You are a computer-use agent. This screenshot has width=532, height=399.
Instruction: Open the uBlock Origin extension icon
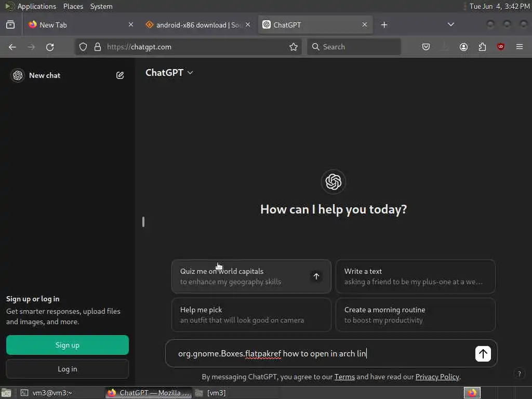click(x=501, y=47)
